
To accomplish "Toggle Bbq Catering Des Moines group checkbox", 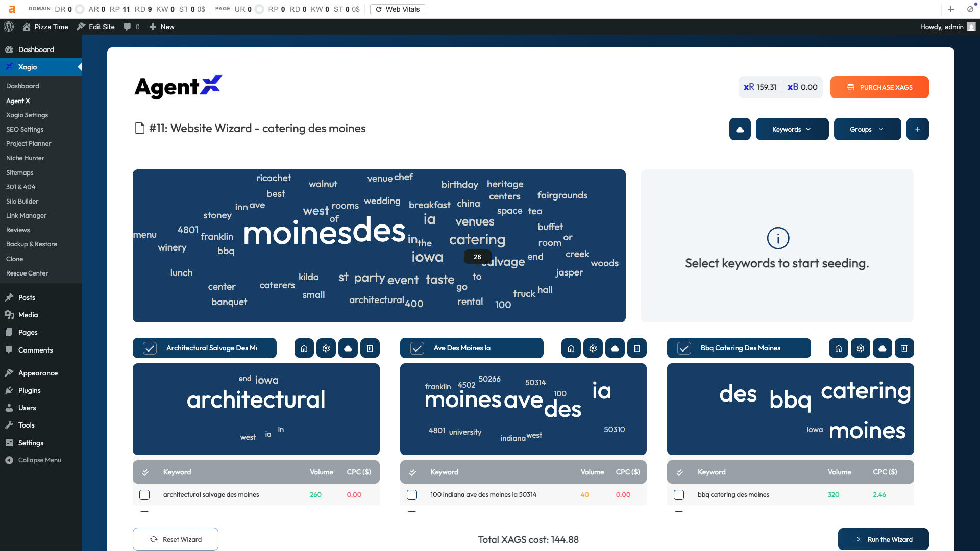I will (684, 348).
